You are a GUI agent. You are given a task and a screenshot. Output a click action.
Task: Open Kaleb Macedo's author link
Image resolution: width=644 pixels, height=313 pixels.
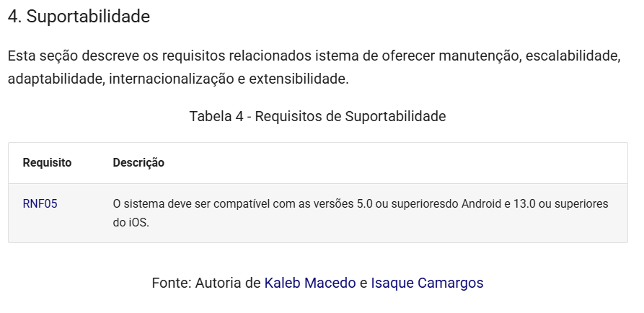(310, 283)
